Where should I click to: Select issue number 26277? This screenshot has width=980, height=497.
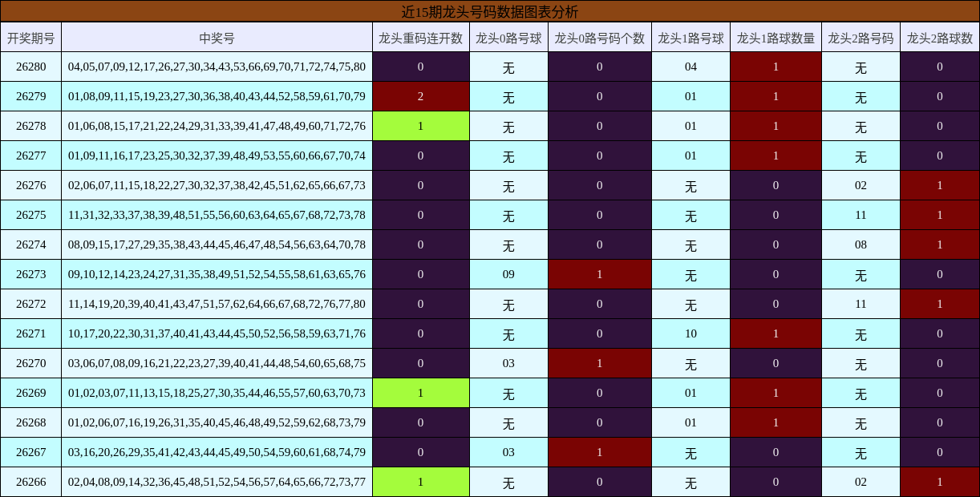coord(30,156)
